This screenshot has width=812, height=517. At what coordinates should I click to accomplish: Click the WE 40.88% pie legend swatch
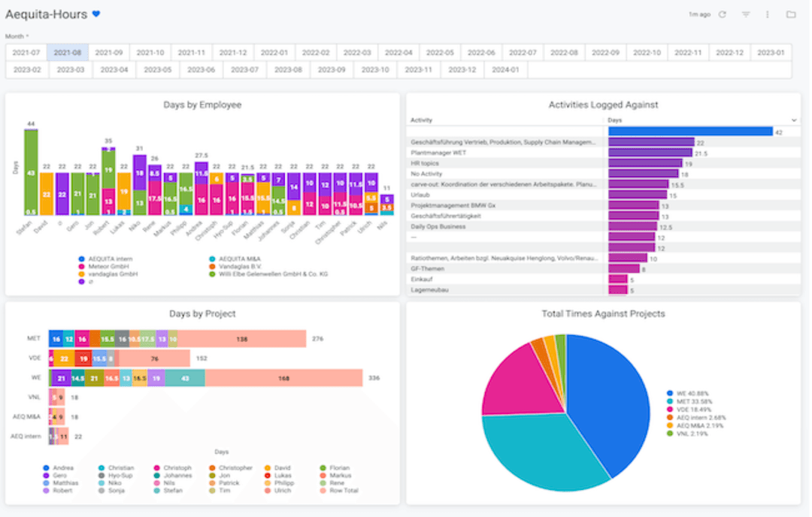coord(670,393)
